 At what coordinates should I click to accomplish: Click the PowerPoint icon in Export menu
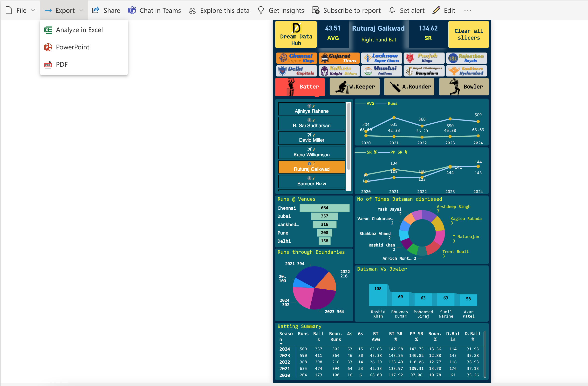coord(48,47)
